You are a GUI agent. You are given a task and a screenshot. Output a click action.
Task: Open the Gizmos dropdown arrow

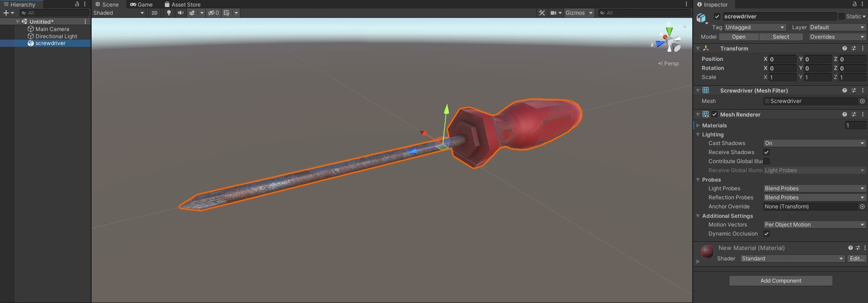(x=591, y=13)
